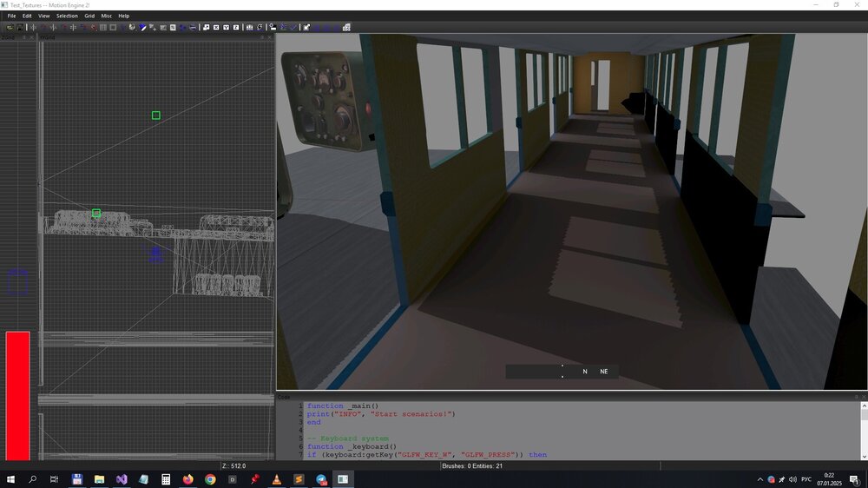Viewport: 868px width, 488px height.
Task: Click 'Brushes: 0 Entities: 21' status text
Action: coord(472,466)
